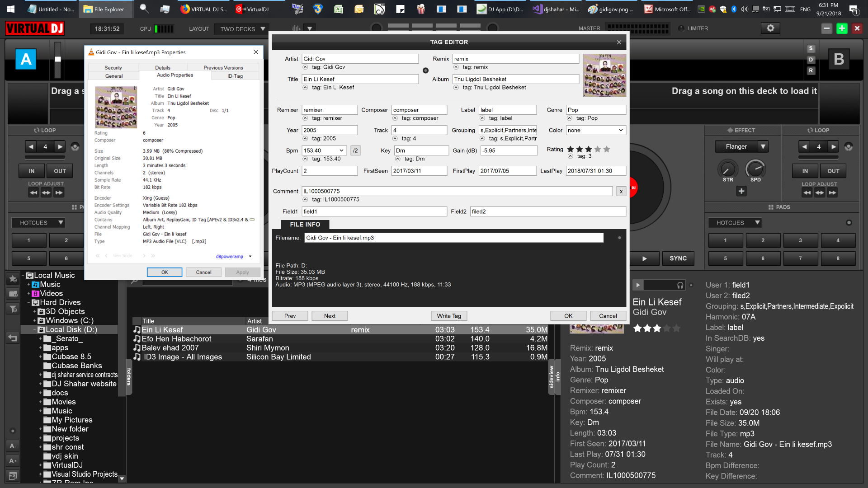Viewport: 868px width, 488px height.
Task: Click add filter folder icon in sidebar
Action: click(13, 309)
